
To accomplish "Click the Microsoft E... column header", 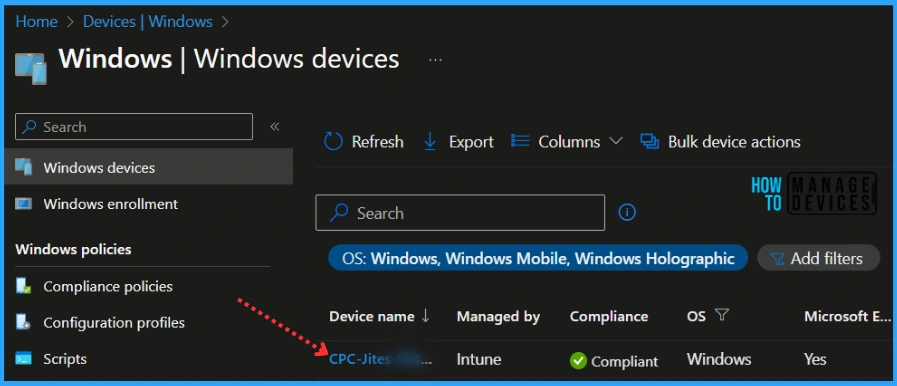I will (x=847, y=316).
